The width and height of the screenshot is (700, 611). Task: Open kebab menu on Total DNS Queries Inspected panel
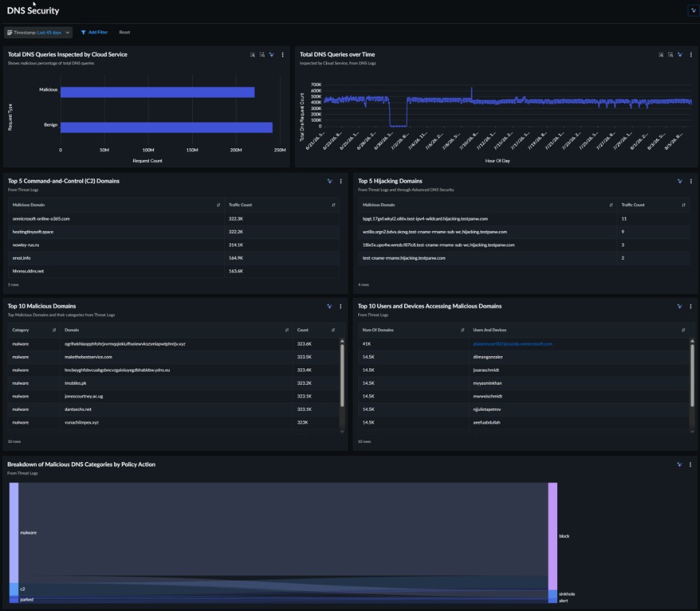point(282,55)
